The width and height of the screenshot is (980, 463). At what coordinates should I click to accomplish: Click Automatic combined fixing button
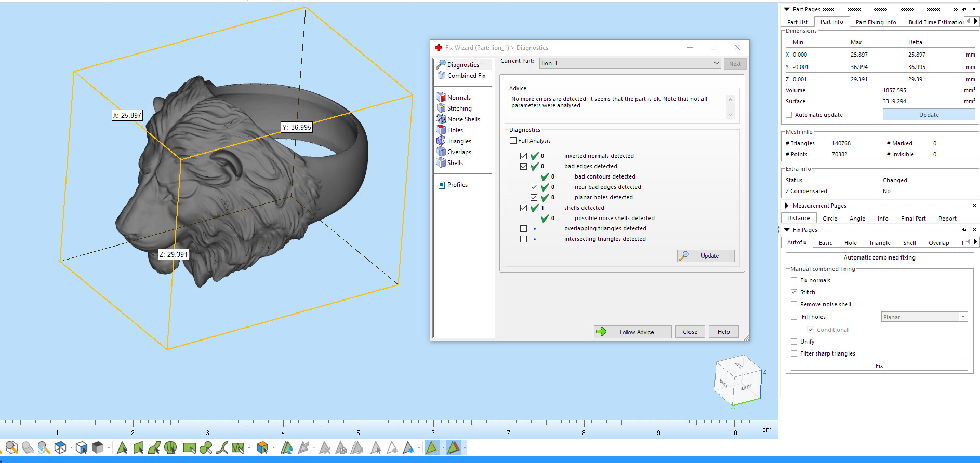click(880, 257)
